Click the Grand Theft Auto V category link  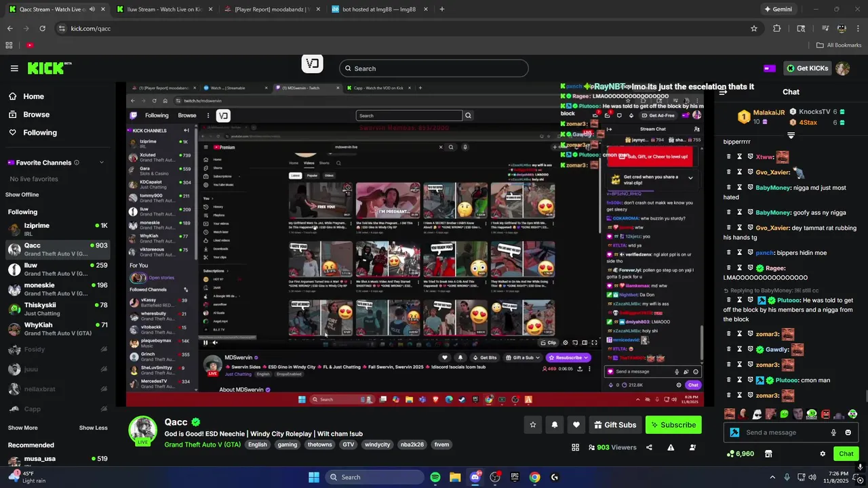click(202, 445)
